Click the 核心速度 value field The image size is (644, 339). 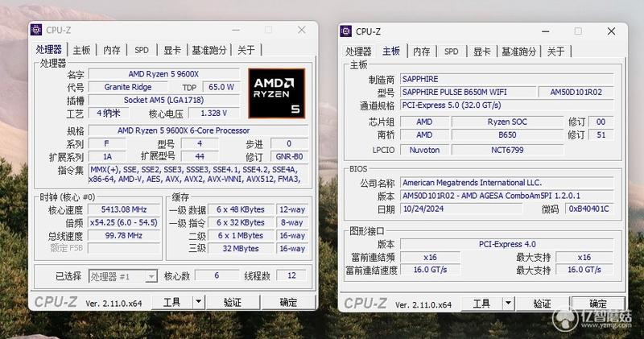point(124,209)
